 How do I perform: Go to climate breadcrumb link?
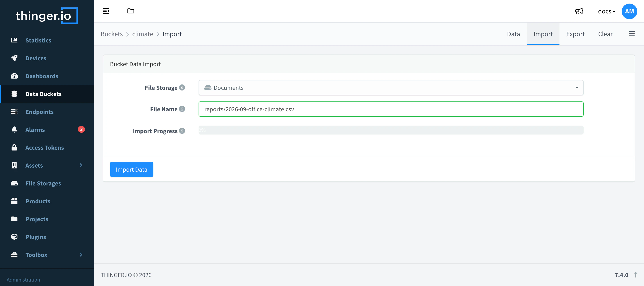point(142,34)
